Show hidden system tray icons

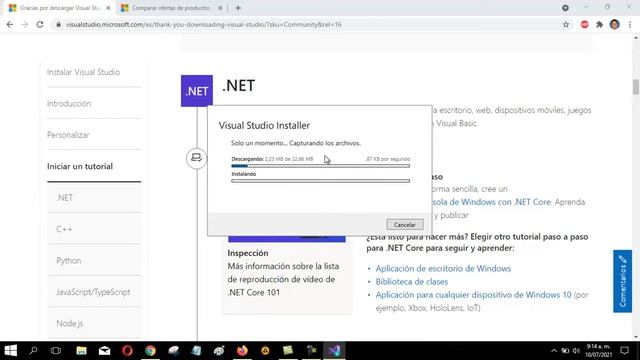click(x=554, y=351)
